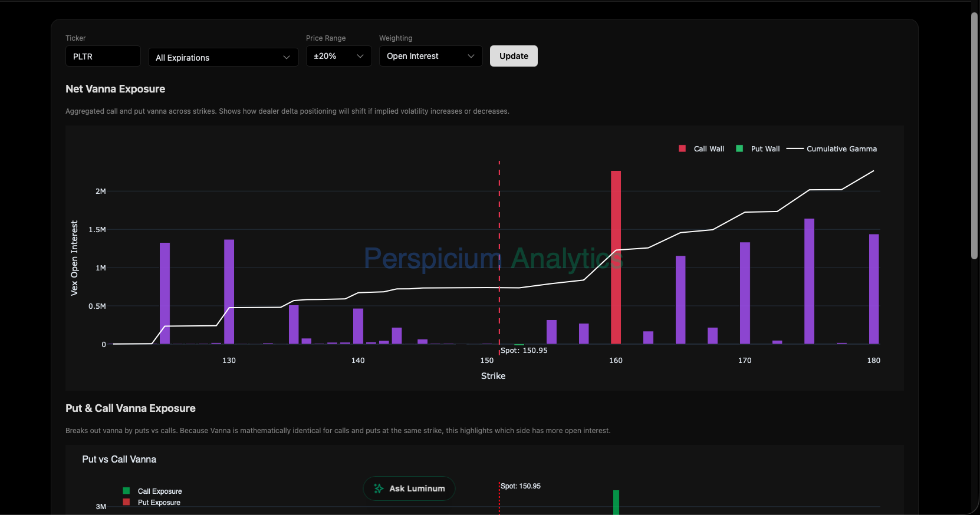Toggle Put Wall legend green marker
The width and height of the screenshot is (980, 515).
pyautogui.click(x=739, y=148)
